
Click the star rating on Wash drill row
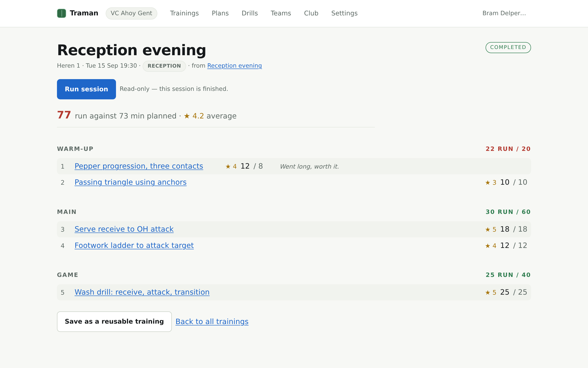[491, 293]
